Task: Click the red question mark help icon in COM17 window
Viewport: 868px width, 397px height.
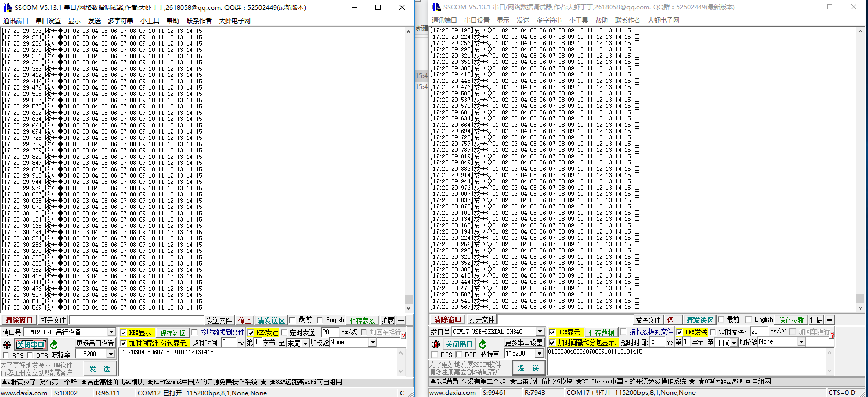Action: pyautogui.click(x=832, y=335)
